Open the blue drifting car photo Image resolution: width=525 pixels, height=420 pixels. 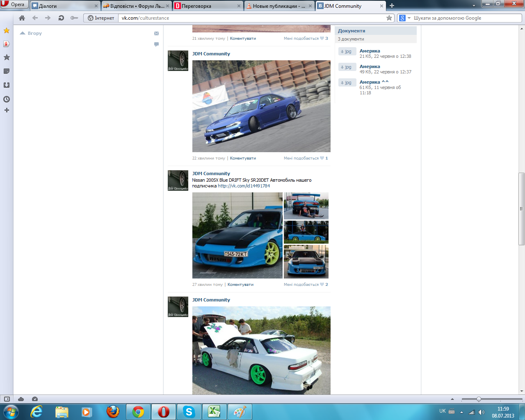[261, 106]
